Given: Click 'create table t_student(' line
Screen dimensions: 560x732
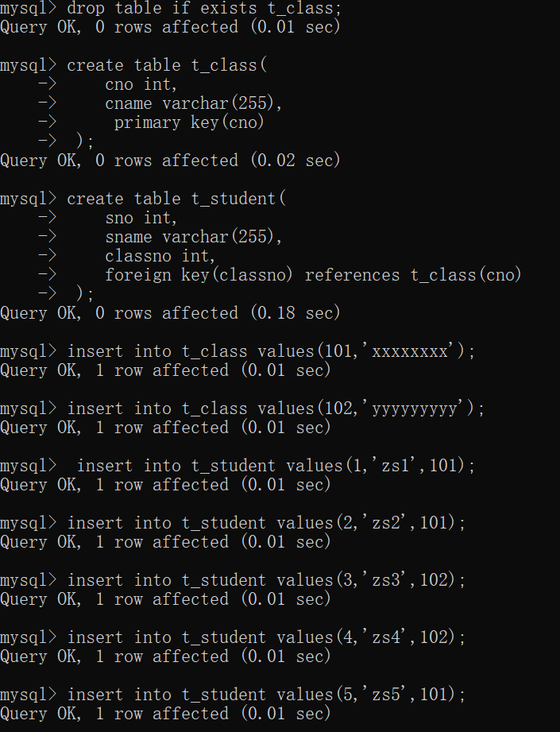Looking at the screenshot, I should click(x=176, y=199).
